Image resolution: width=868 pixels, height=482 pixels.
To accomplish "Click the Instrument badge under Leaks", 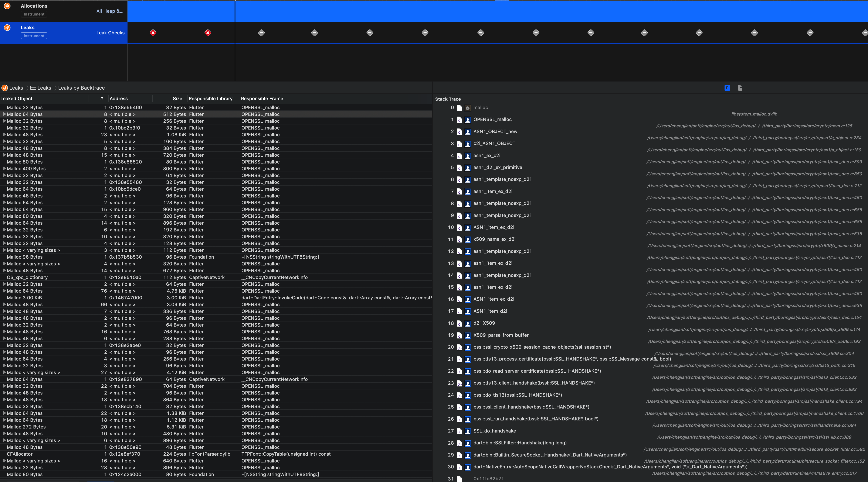I will [34, 36].
